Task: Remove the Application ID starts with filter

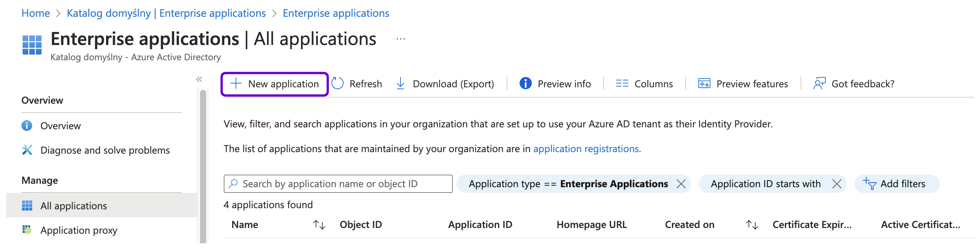Action: click(837, 184)
